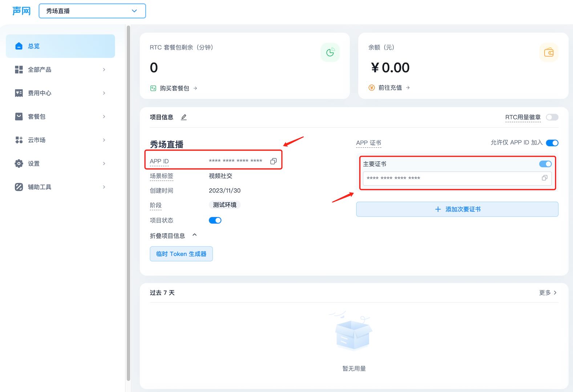The height and width of the screenshot is (392, 573).
Task: Turn off the 主要证书 toggle
Action: tap(545, 164)
